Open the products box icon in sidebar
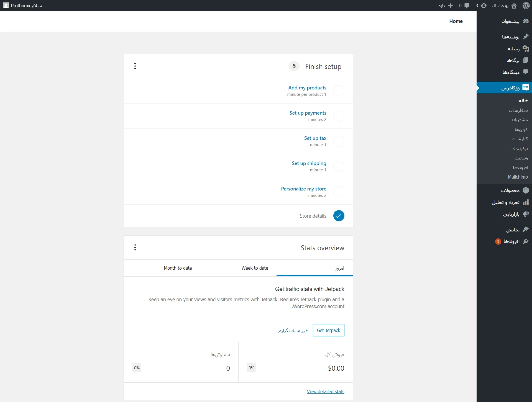This screenshot has height=402, width=532. tap(526, 190)
